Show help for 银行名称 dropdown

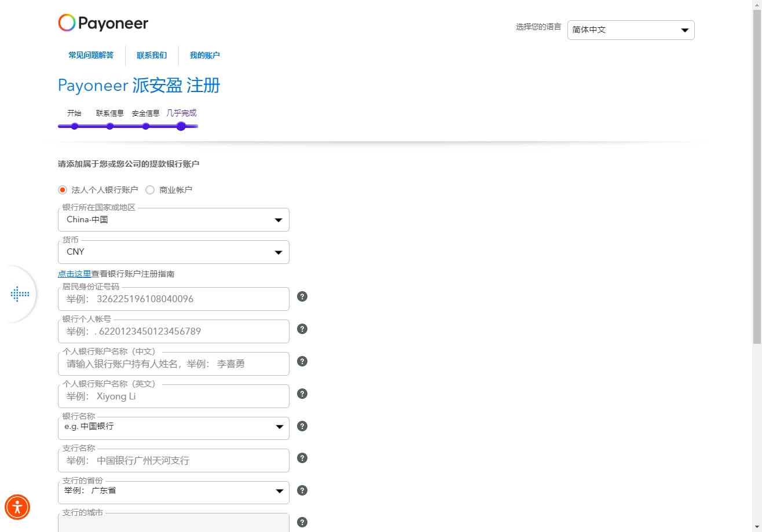tap(302, 426)
